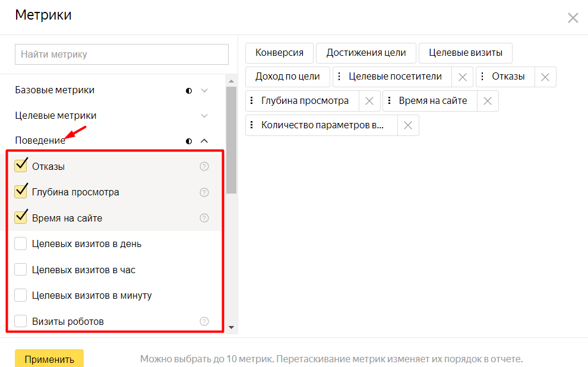Click the Целевые визиты metric chip

tap(466, 53)
